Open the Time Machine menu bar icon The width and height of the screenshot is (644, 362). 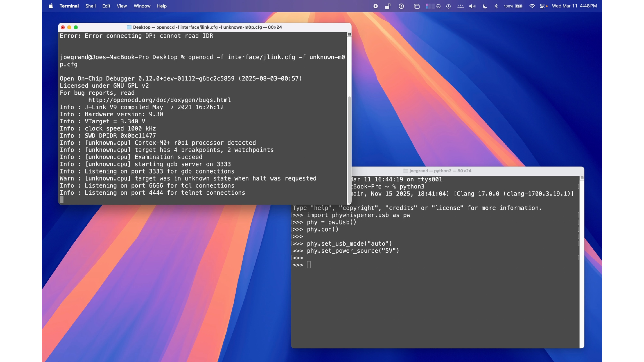[x=448, y=6]
